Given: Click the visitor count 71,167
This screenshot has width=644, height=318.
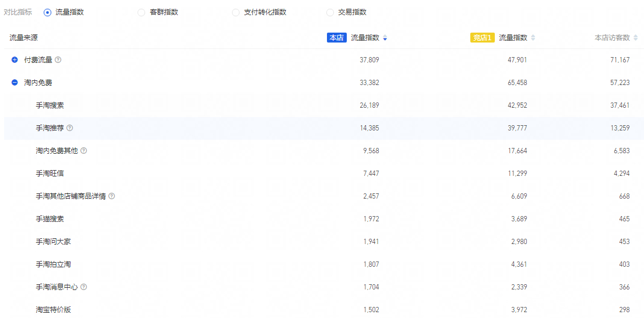Looking at the screenshot, I should pos(620,60).
